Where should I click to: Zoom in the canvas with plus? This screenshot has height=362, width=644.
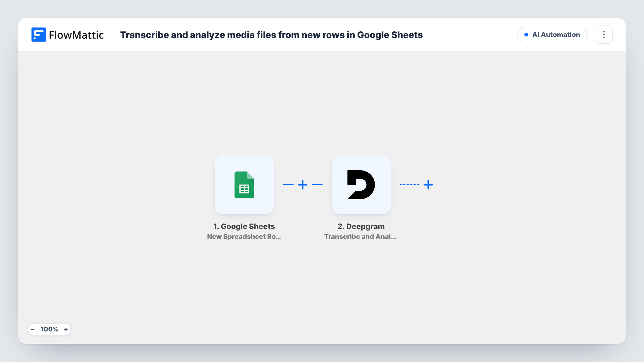(66, 329)
